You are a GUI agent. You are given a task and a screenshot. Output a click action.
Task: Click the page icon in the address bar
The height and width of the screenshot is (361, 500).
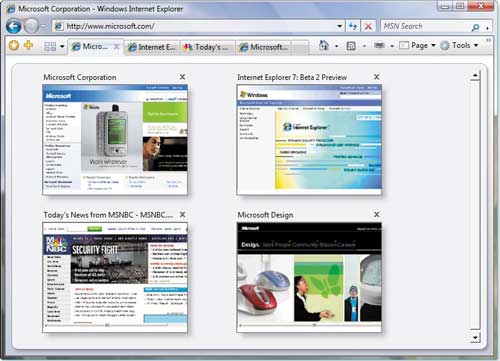point(59,26)
